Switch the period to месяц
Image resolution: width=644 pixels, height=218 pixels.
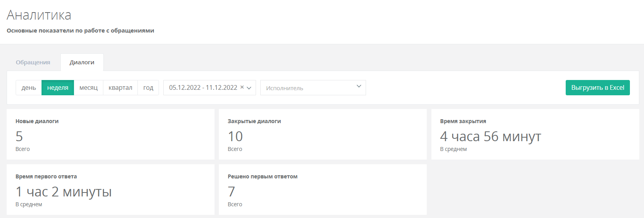coord(88,88)
